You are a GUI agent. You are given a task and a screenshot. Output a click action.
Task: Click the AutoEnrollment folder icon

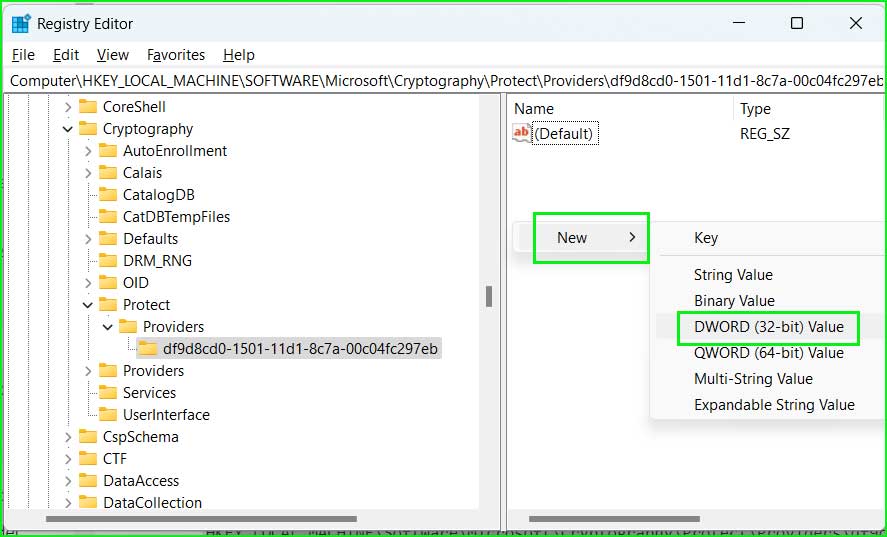pos(108,151)
